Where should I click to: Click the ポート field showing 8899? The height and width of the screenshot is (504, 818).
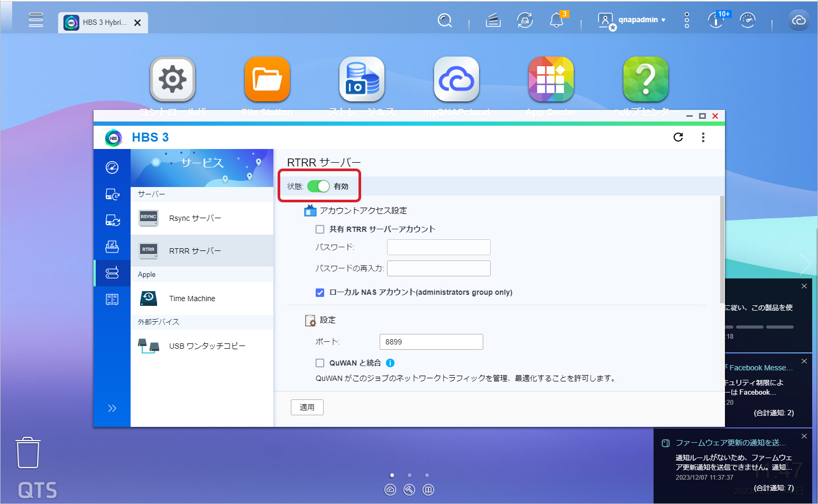(431, 342)
